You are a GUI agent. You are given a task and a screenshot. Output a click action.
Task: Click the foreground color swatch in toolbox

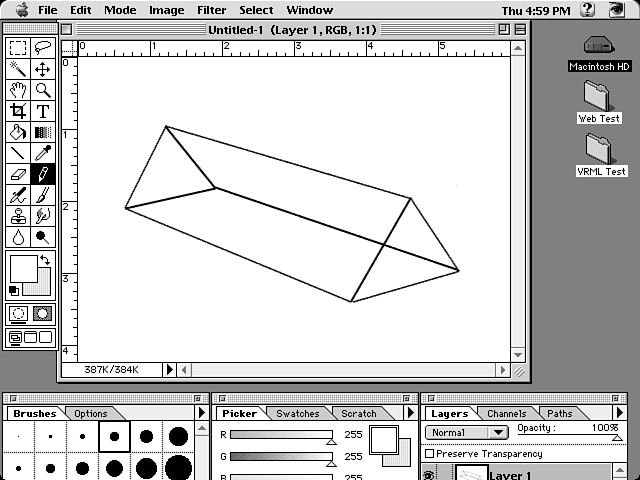pyautogui.click(x=22, y=268)
